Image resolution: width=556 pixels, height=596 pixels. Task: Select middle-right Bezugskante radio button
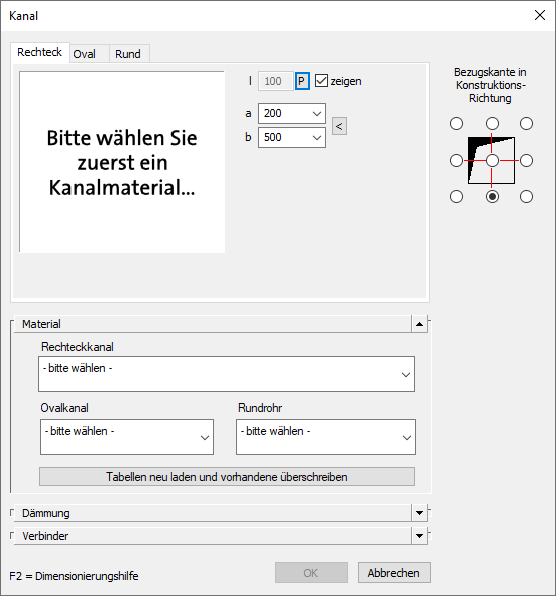pyautogui.click(x=526, y=160)
